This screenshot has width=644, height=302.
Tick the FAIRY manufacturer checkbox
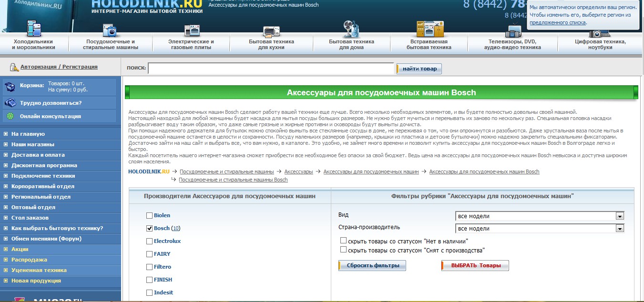point(150,254)
